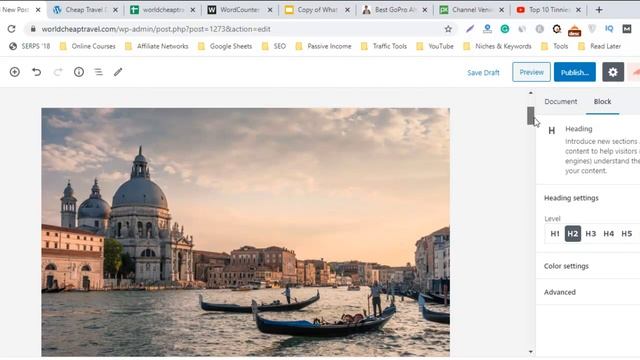Open the SEO bookmark folder
The height and width of the screenshot is (360, 640).
tap(274, 46)
